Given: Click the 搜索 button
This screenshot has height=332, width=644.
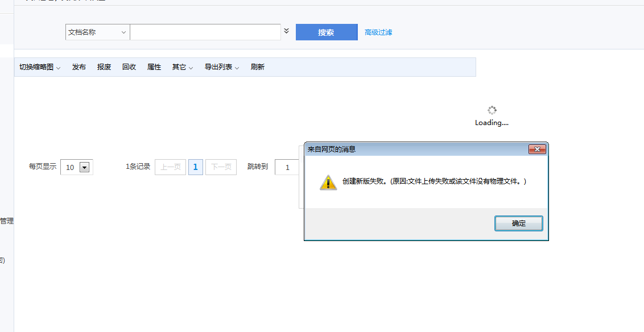Looking at the screenshot, I should pyautogui.click(x=327, y=32).
